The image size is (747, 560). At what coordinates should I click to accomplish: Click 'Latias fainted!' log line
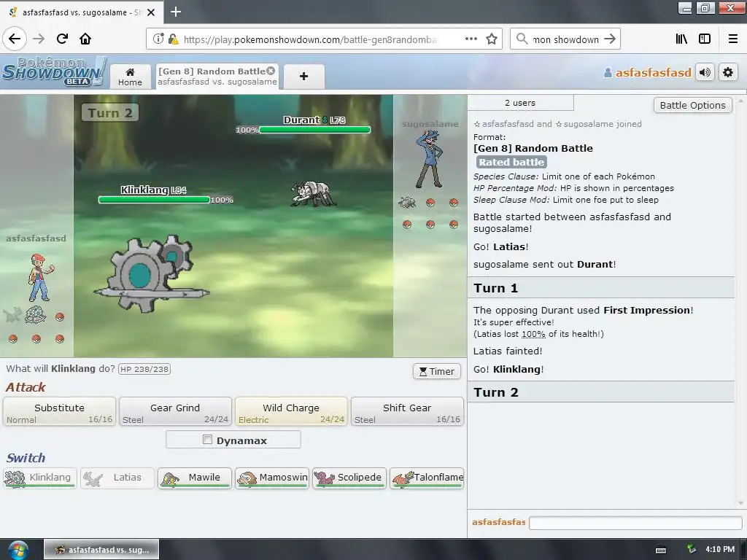[x=508, y=351]
